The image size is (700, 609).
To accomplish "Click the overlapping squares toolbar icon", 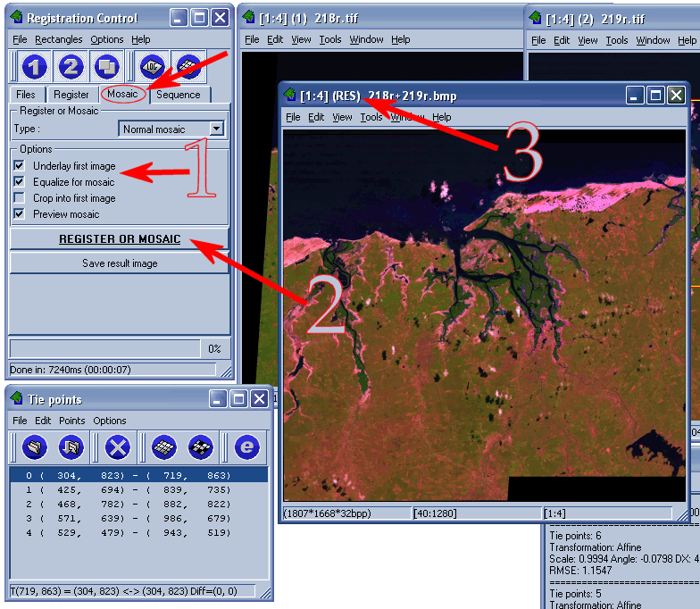I will click(108, 67).
